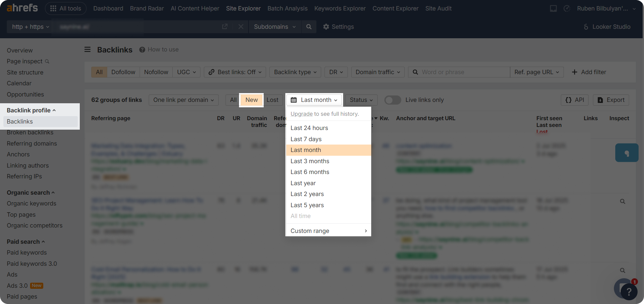Open the One link per domain dropdown
Image resolution: width=644 pixels, height=304 pixels.
coord(184,100)
